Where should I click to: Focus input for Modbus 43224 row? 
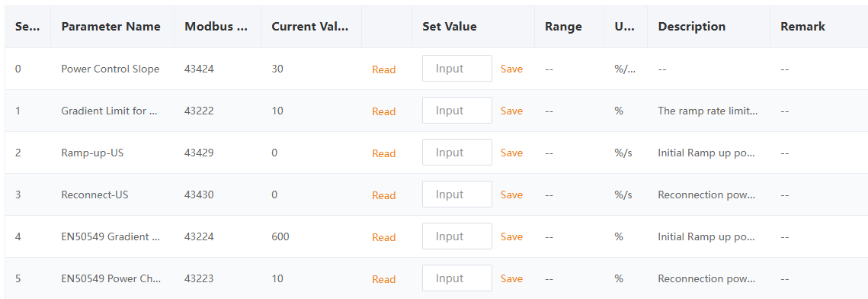pyautogui.click(x=457, y=236)
